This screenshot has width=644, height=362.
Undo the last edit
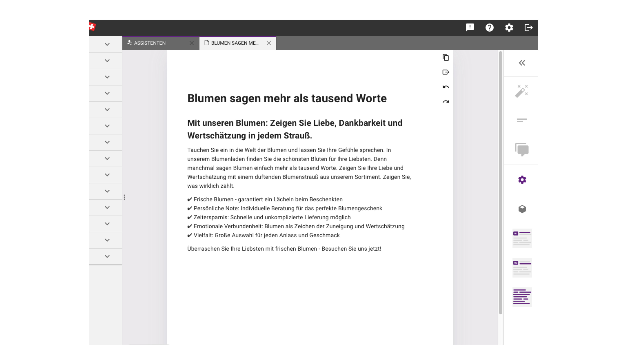(x=446, y=87)
